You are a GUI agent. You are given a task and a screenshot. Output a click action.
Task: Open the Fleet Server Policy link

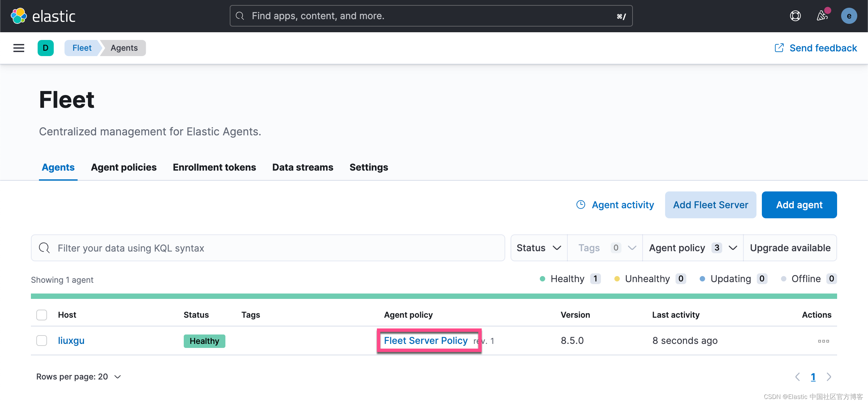[x=426, y=340]
